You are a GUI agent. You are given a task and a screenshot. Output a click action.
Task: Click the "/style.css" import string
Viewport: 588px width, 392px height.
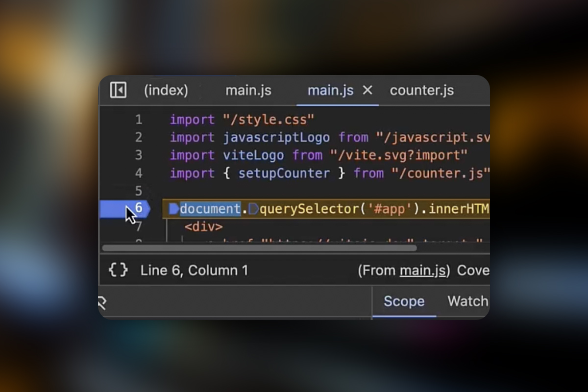point(269,120)
